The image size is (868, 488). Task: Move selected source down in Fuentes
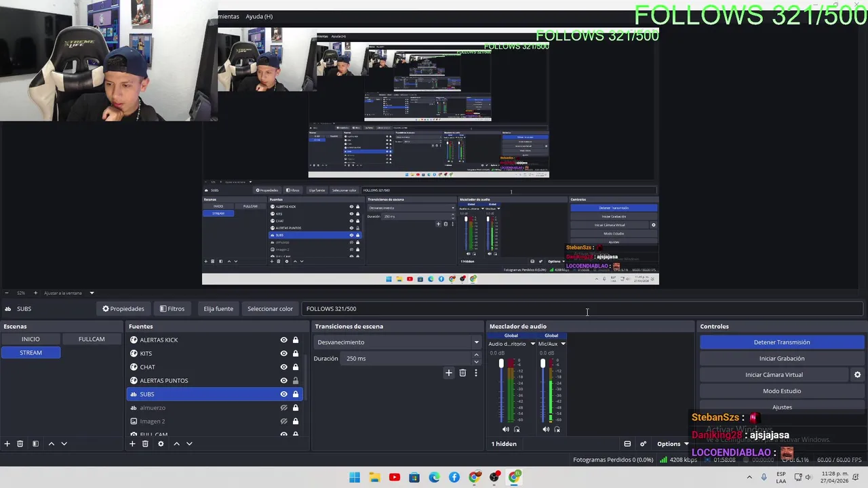[189, 444]
